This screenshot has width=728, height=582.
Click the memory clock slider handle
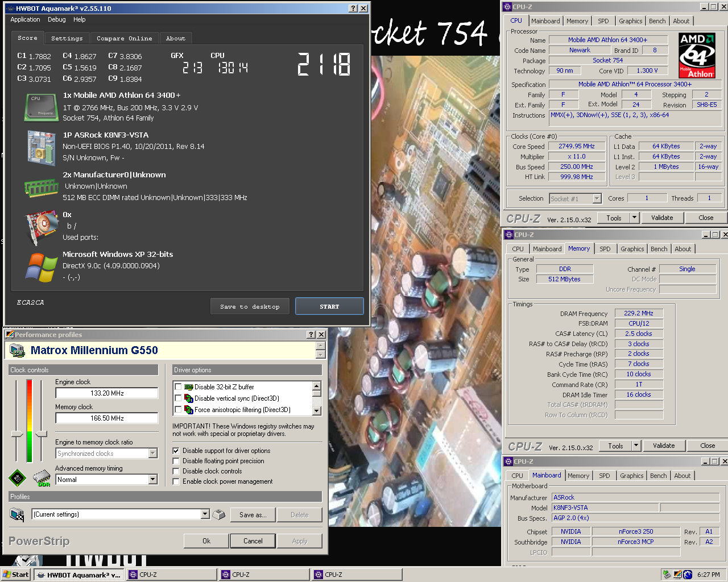pos(41,434)
